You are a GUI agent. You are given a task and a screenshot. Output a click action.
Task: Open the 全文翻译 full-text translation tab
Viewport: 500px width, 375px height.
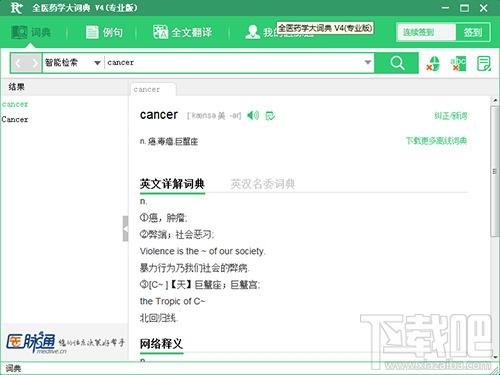pyautogui.click(x=182, y=32)
